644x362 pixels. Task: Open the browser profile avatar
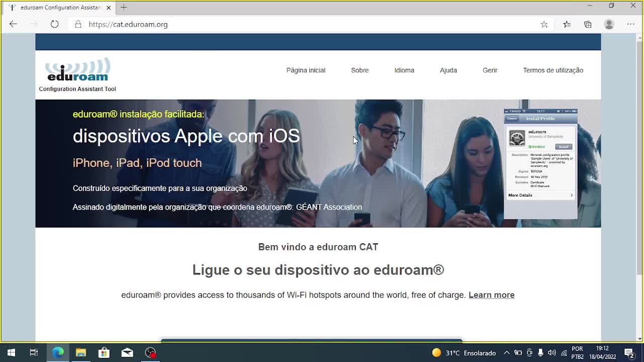pyautogui.click(x=609, y=24)
